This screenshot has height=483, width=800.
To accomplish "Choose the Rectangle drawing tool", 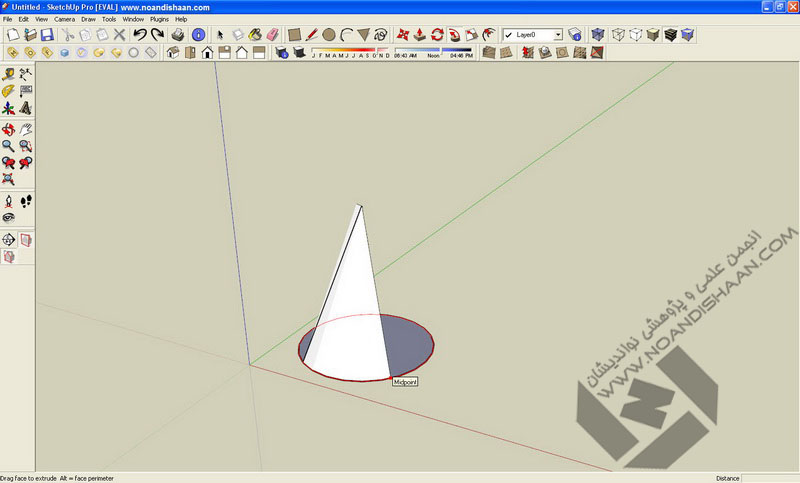I will click(295, 35).
